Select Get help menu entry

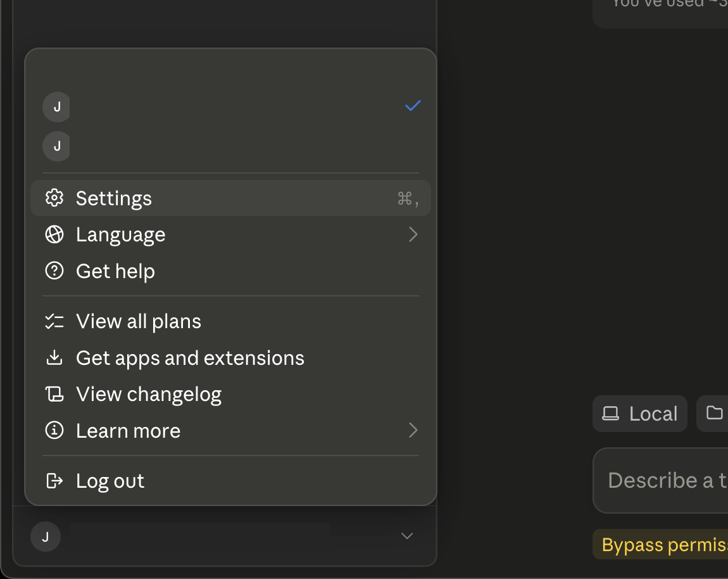click(x=230, y=271)
